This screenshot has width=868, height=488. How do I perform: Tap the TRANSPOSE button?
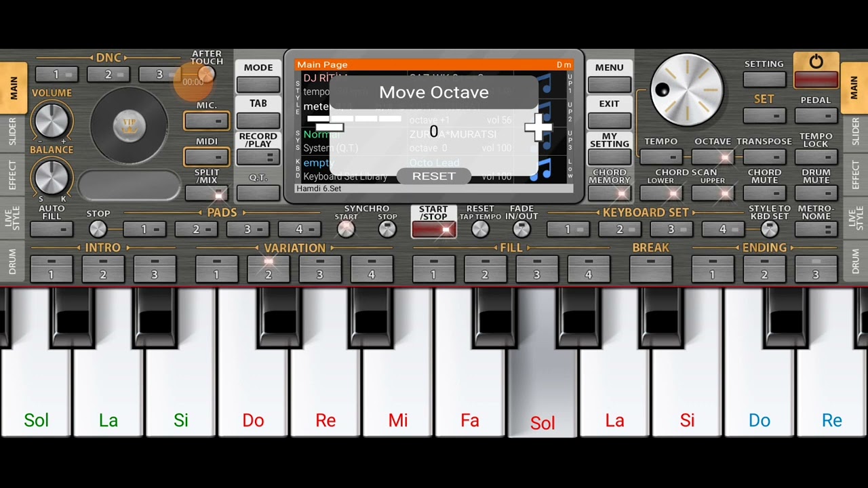[764, 157]
